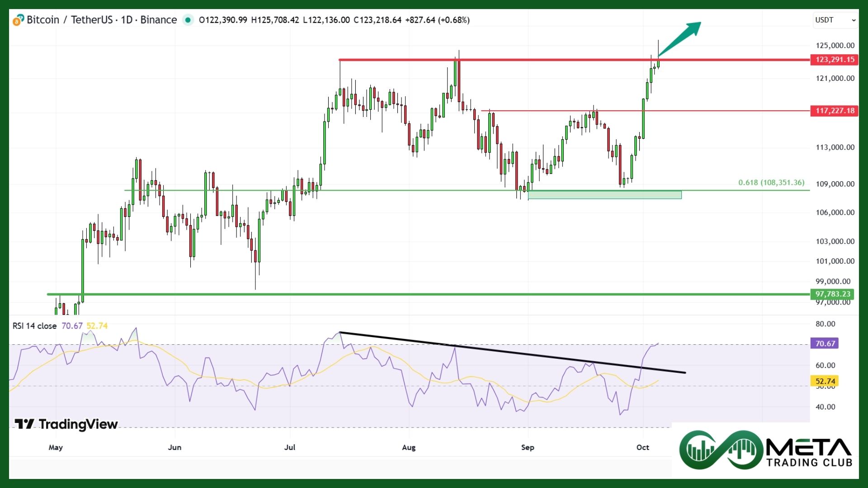Click the purple 70.67 RSI value tag
The height and width of the screenshot is (488, 868).
point(825,343)
